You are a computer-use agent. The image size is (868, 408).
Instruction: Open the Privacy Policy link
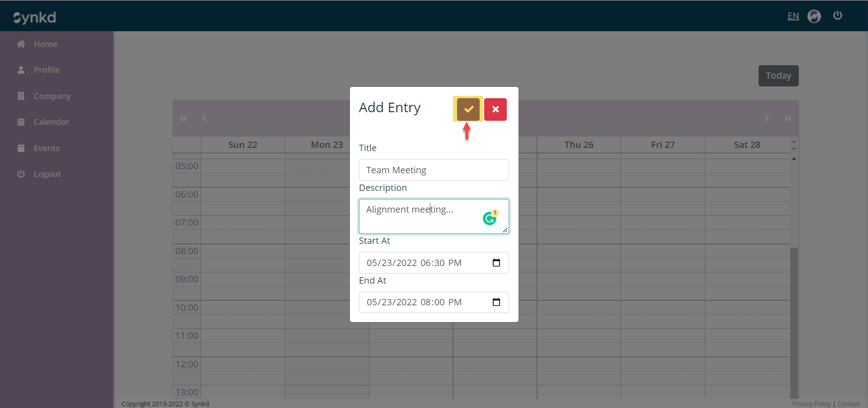click(811, 404)
